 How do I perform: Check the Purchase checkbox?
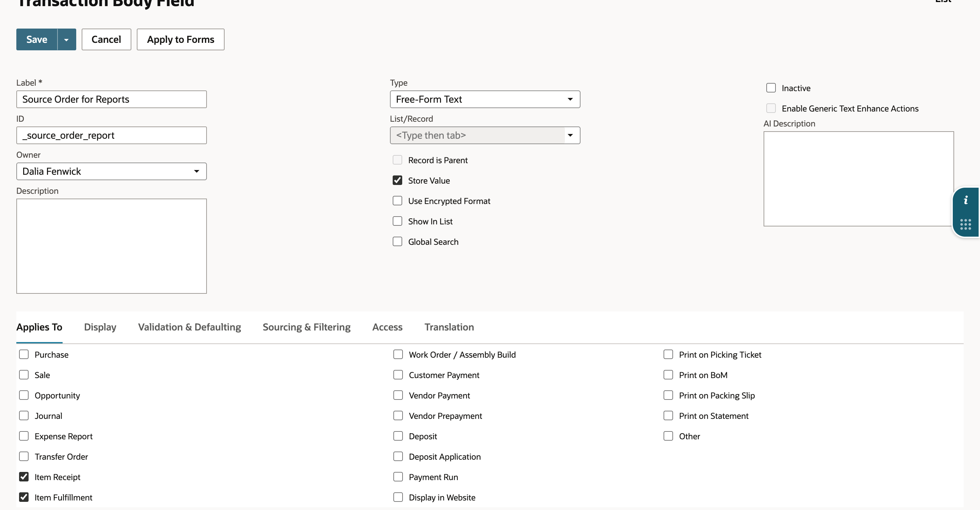[x=24, y=354]
